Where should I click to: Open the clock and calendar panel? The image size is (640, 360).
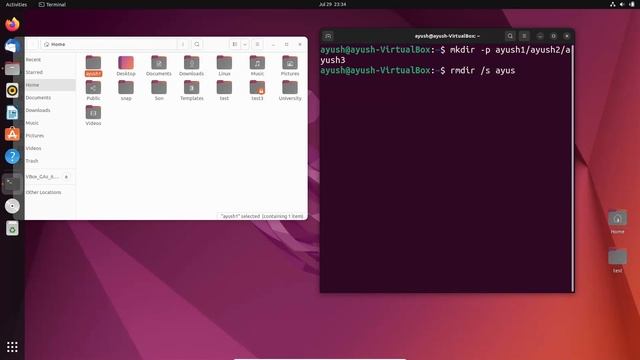(x=332, y=4)
